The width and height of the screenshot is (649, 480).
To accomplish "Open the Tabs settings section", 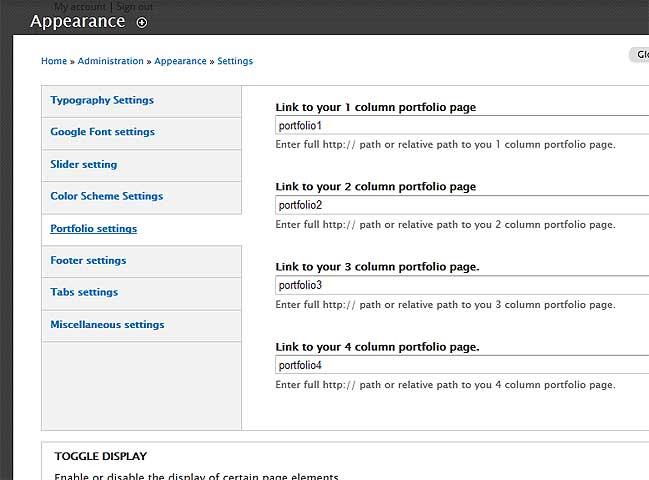I will coord(84,293).
